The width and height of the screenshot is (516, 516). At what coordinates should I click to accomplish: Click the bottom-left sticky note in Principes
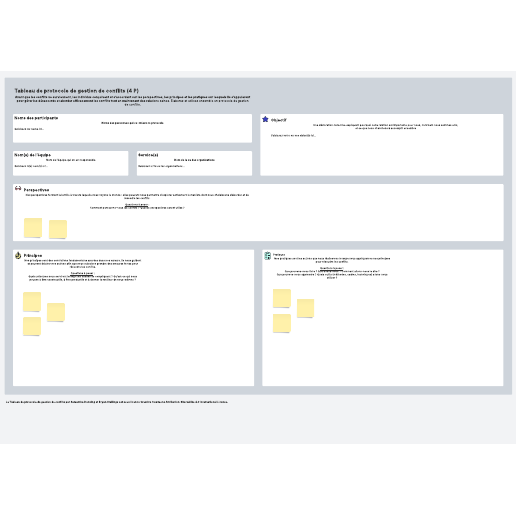(x=32, y=326)
